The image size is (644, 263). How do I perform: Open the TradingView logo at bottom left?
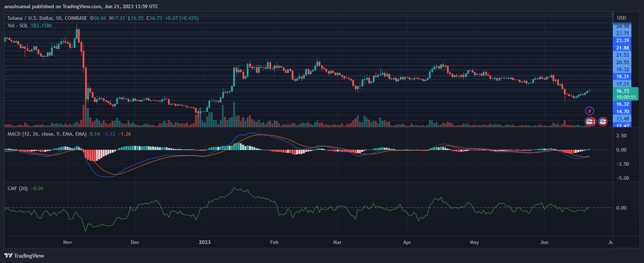(24, 256)
